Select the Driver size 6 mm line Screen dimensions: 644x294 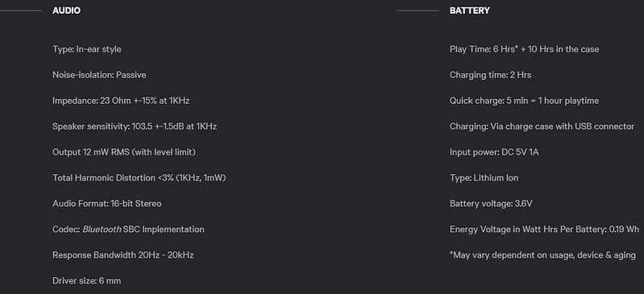[87, 281]
